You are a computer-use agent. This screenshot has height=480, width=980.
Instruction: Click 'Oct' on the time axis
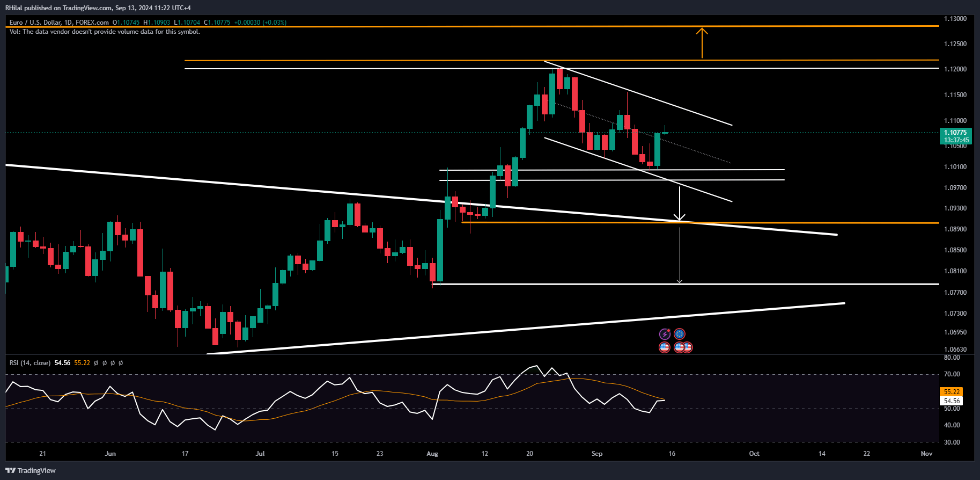[754, 454]
